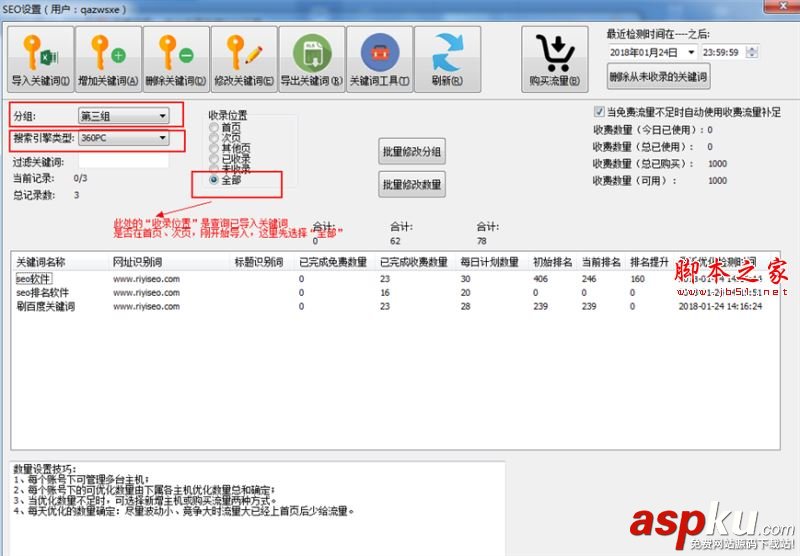Click the 初始排名 column header
This screenshot has width=800, height=556.
553,262
